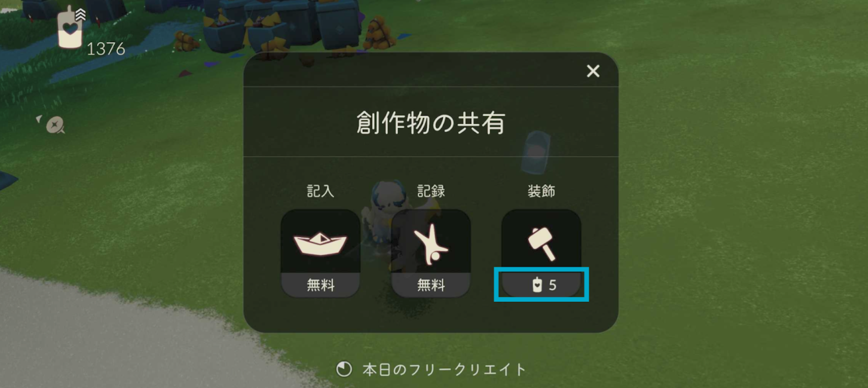This screenshot has width=868, height=388.
Task: Click the 創作物の共有 title
Action: 431,123
